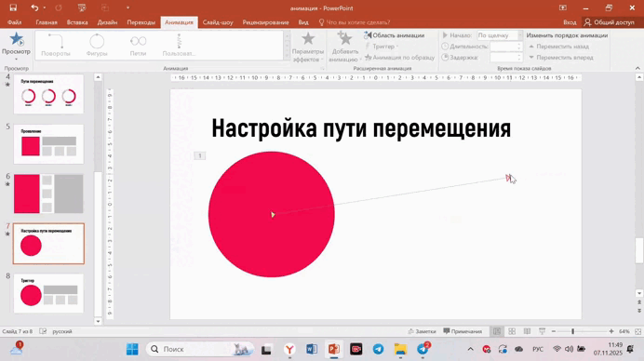Screen dimensions: 644x361
Task: Click Переместить назад reorder button
Action: (558, 47)
